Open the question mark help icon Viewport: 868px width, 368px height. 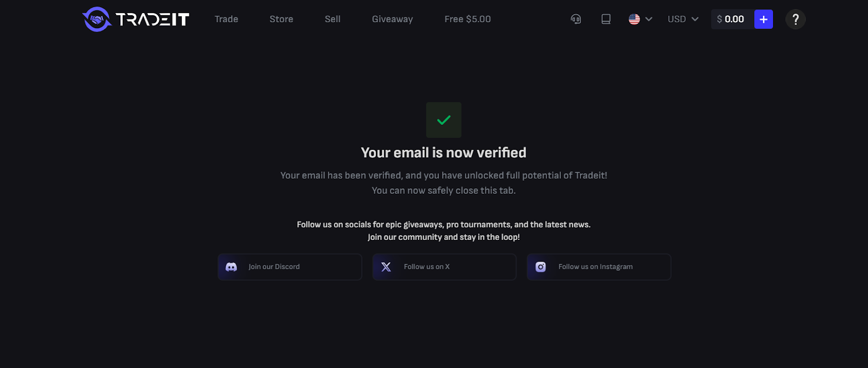pos(795,20)
